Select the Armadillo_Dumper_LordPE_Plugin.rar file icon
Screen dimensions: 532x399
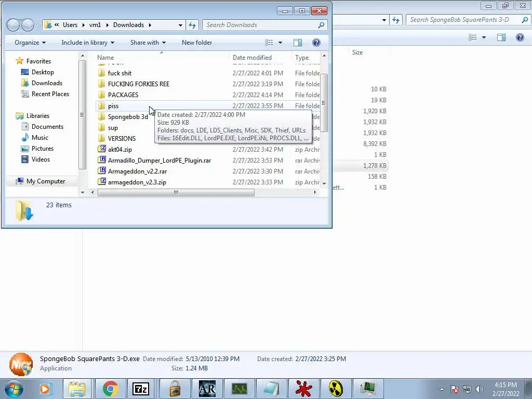pyautogui.click(x=102, y=160)
